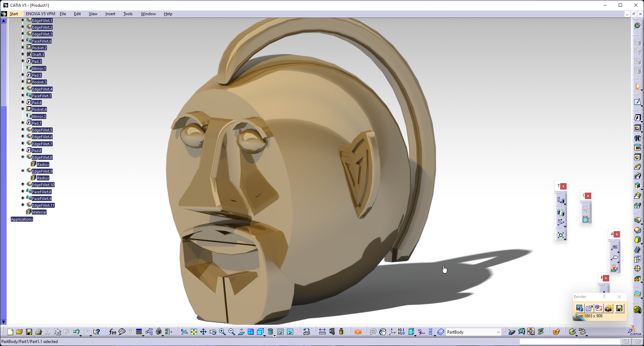
Task: Open the Tools menu
Action: tap(128, 14)
